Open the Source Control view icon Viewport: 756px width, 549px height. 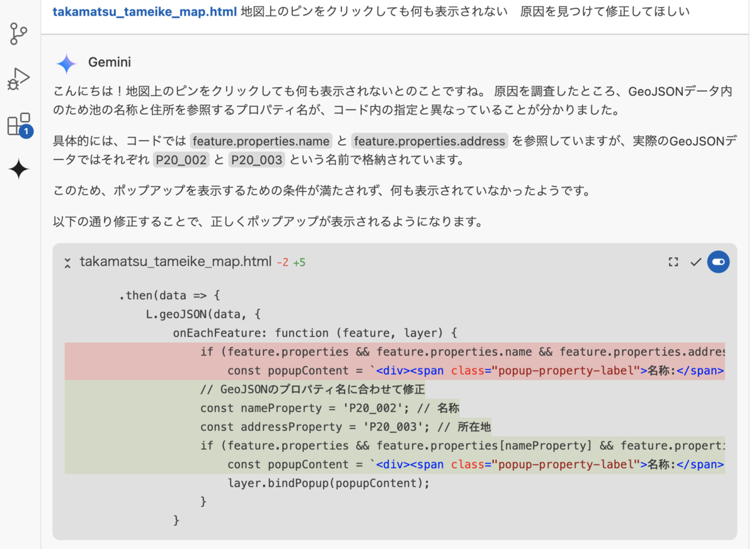pos(19,34)
